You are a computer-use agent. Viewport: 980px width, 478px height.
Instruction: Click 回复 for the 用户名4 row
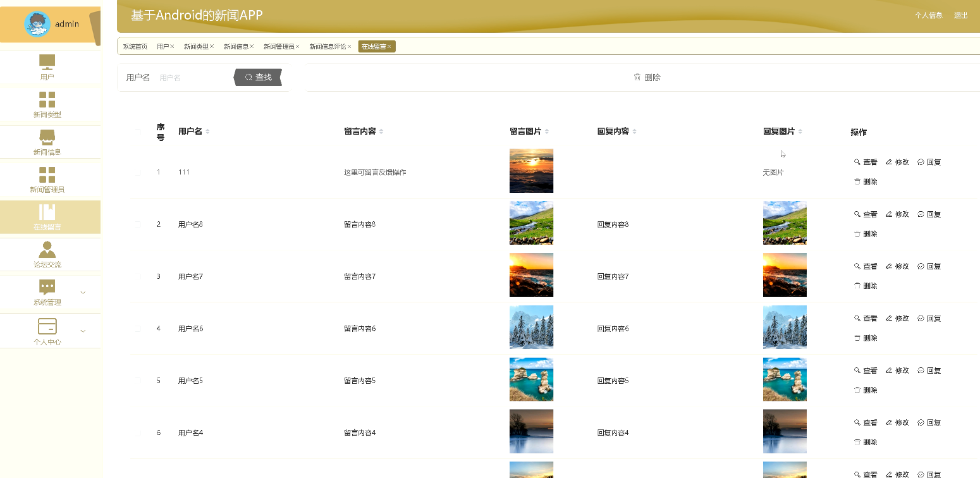929,422
